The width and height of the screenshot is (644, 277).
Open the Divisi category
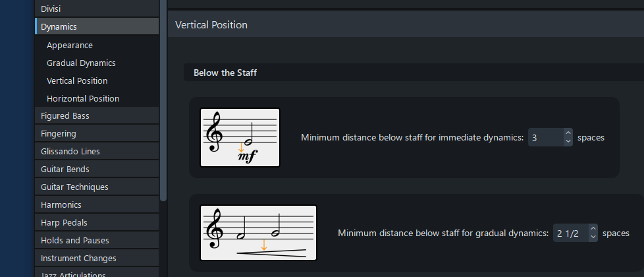click(51, 9)
